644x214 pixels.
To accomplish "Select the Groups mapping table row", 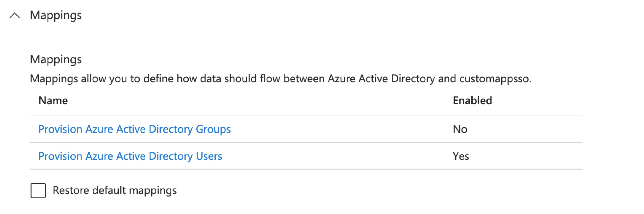I will (x=250, y=129).
